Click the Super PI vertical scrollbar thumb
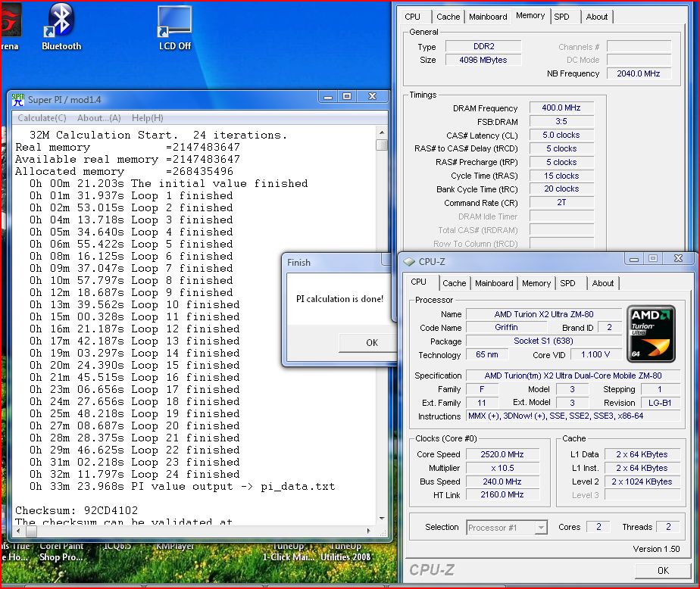 click(x=382, y=145)
